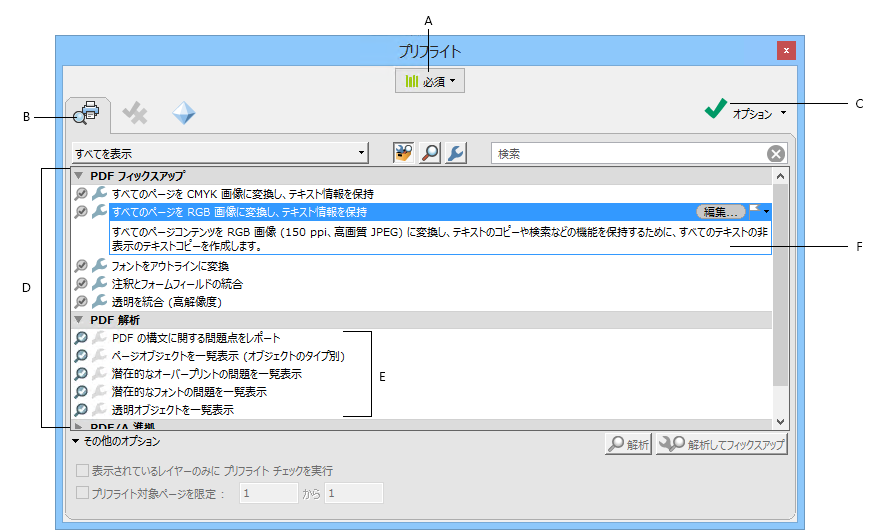Click wrench icon of 透明を統合 row
This screenshot has width=875, height=530.
point(99,301)
